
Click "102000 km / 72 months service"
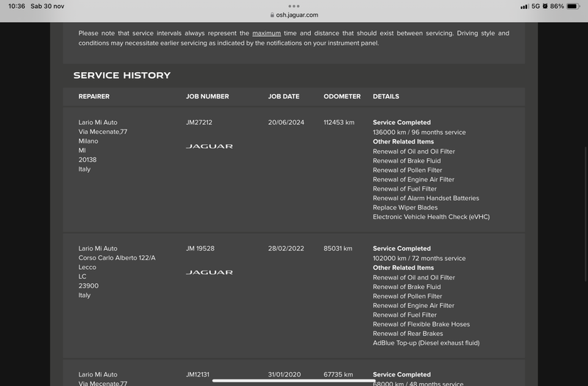click(x=419, y=258)
